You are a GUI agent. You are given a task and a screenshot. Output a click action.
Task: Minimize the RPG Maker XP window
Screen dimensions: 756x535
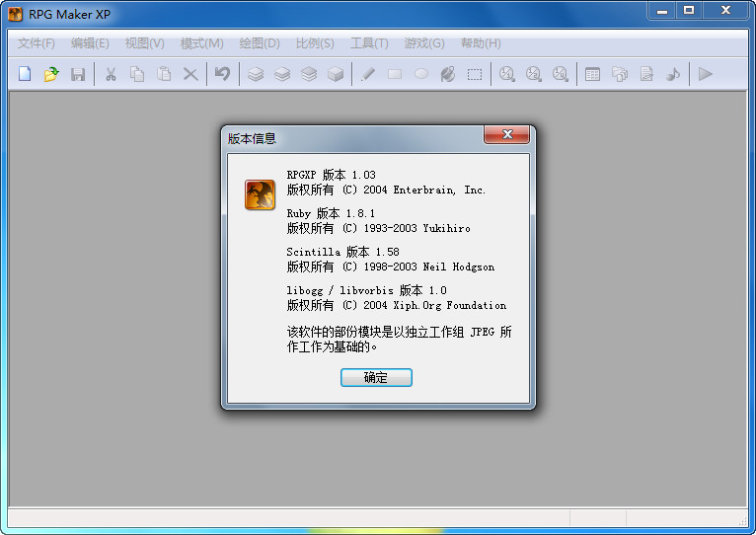coord(662,10)
